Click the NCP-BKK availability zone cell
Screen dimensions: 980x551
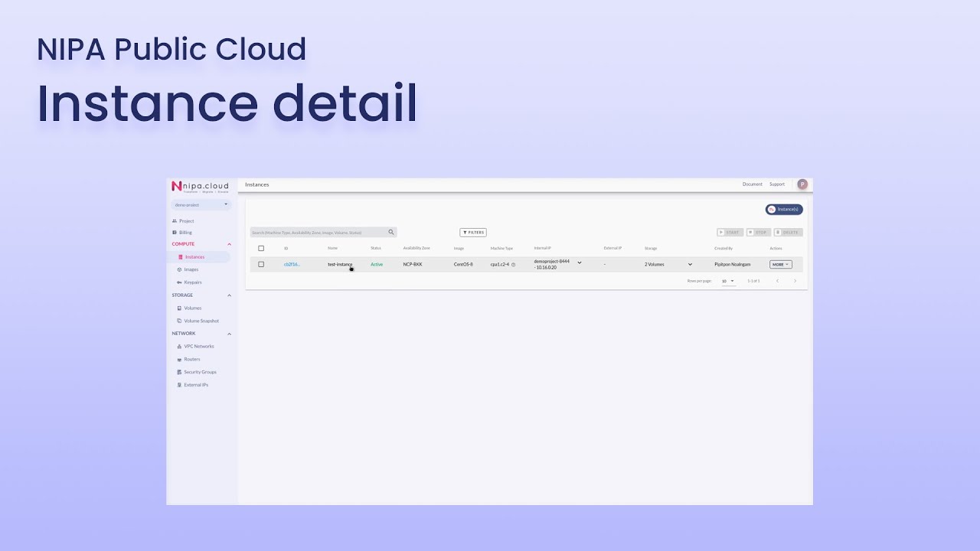point(413,265)
